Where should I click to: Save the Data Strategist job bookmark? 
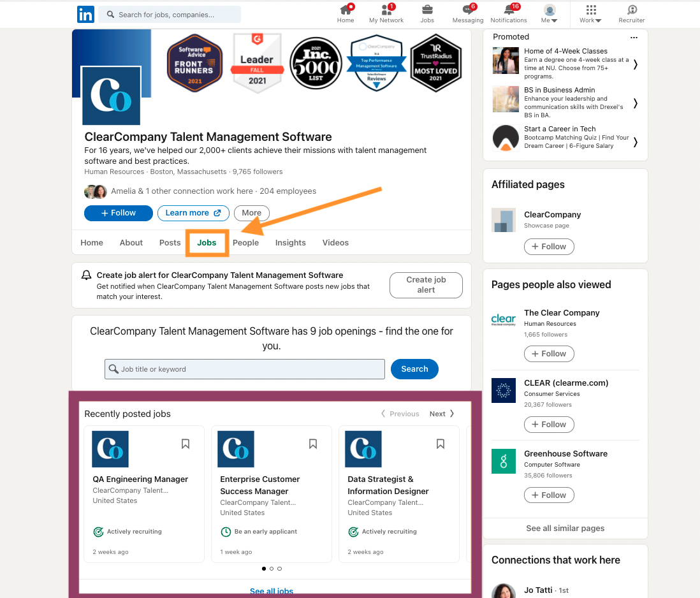(x=441, y=444)
